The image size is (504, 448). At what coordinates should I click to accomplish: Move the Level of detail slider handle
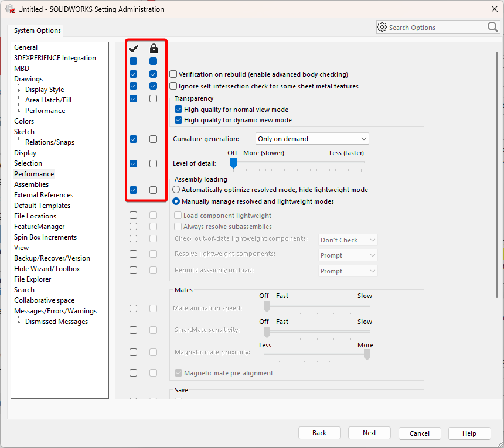tap(233, 163)
